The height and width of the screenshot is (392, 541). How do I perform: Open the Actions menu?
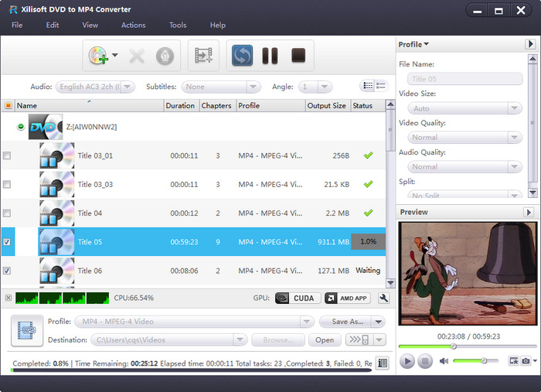pyautogui.click(x=133, y=25)
